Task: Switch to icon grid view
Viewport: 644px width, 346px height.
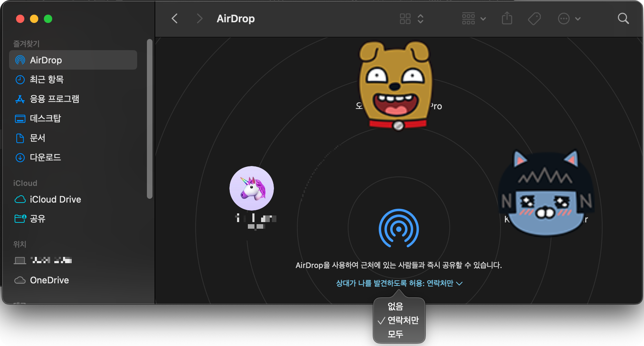Action: click(405, 19)
